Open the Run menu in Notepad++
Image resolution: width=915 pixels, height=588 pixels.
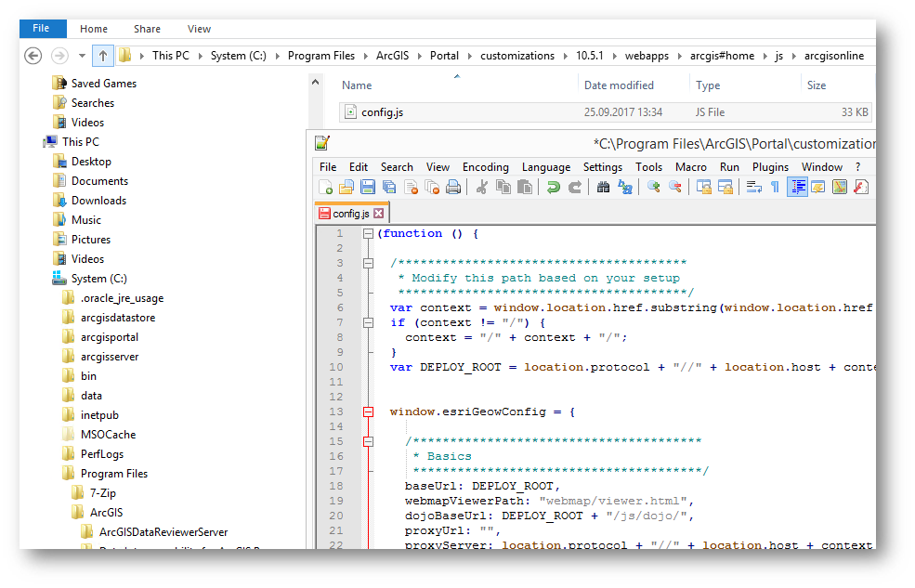point(729,167)
